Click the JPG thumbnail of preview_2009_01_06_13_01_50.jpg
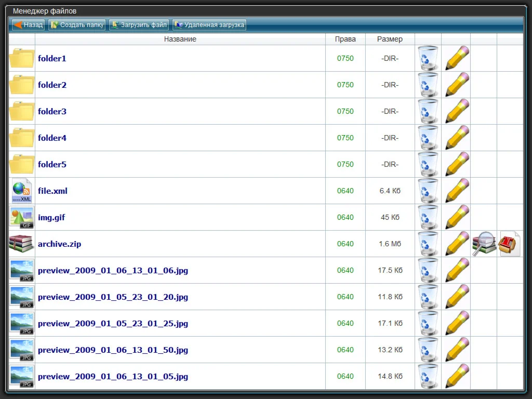 point(22,350)
